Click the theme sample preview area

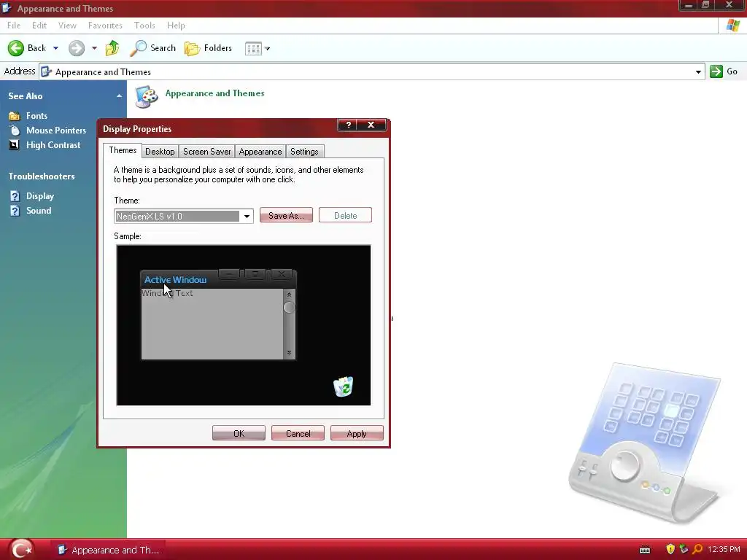(244, 325)
